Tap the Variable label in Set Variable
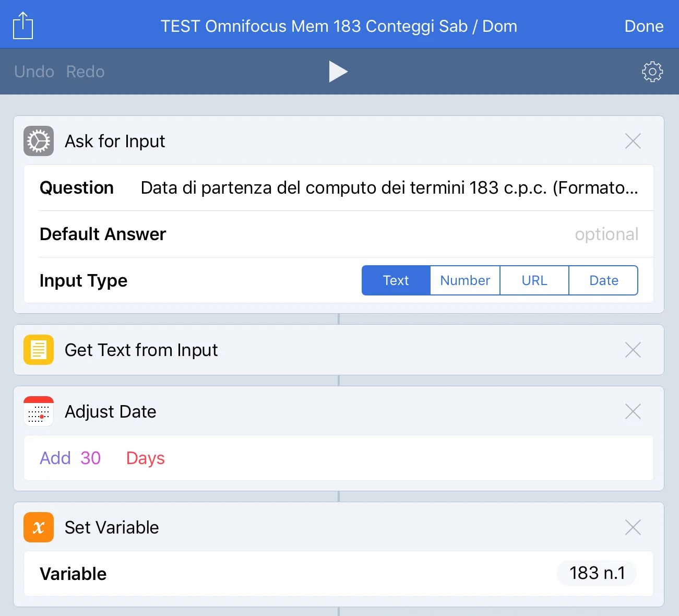This screenshot has width=679, height=616. click(x=73, y=574)
